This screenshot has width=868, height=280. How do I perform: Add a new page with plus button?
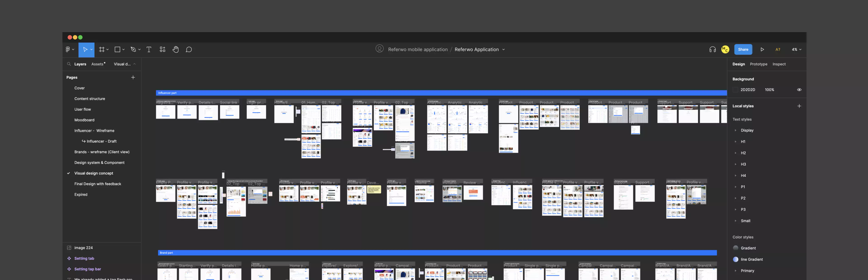coord(133,77)
